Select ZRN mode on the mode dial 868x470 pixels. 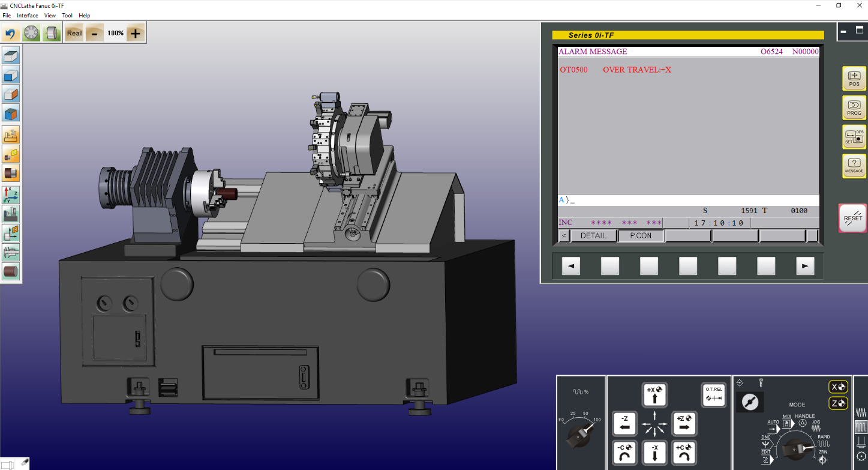pos(822,456)
